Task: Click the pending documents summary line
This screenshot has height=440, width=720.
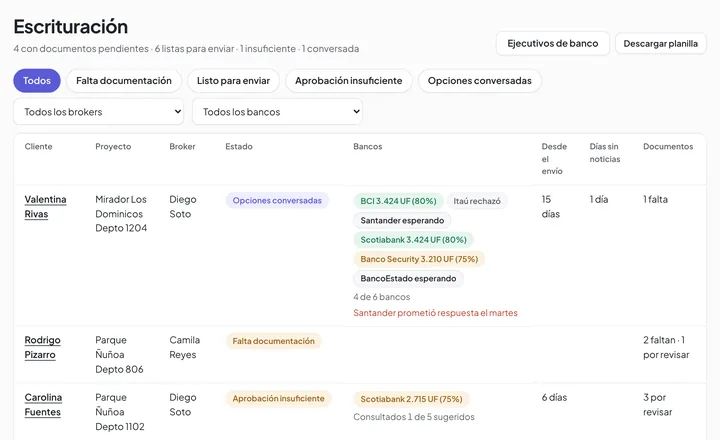Action: [186, 49]
